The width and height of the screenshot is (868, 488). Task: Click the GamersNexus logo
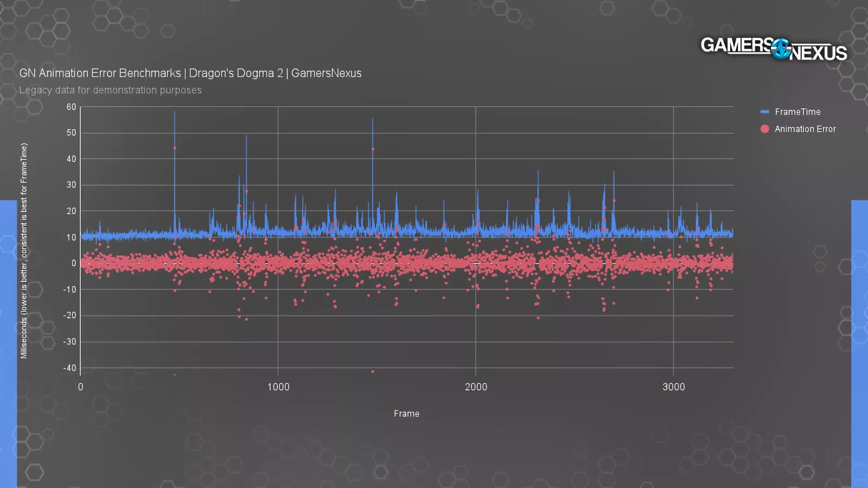(x=773, y=49)
